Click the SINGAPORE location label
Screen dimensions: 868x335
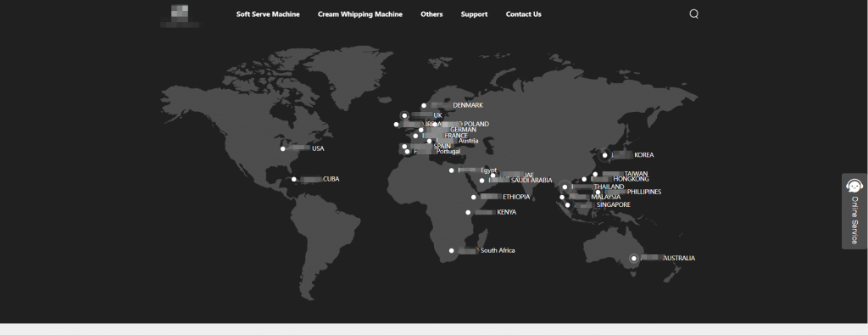(614, 205)
